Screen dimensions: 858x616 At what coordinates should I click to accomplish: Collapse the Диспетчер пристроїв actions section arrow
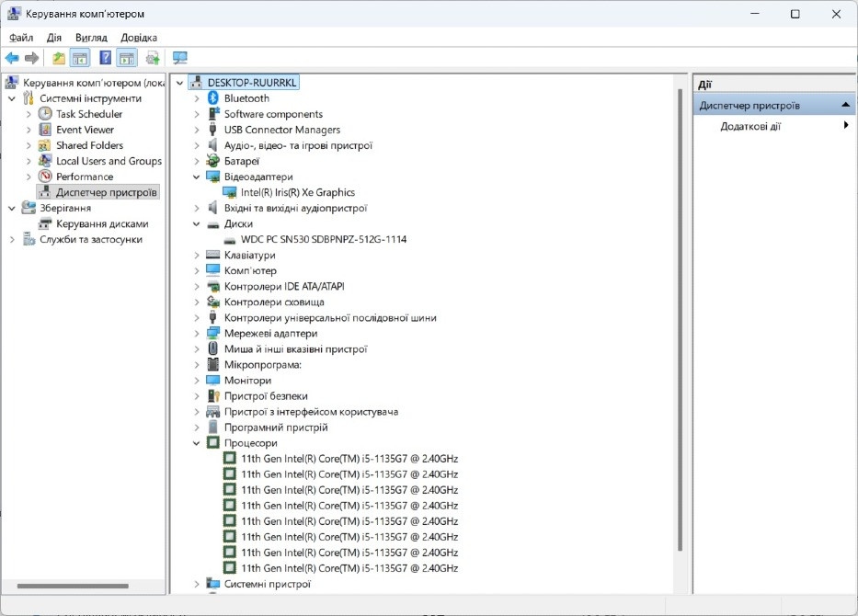[x=845, y=105]
